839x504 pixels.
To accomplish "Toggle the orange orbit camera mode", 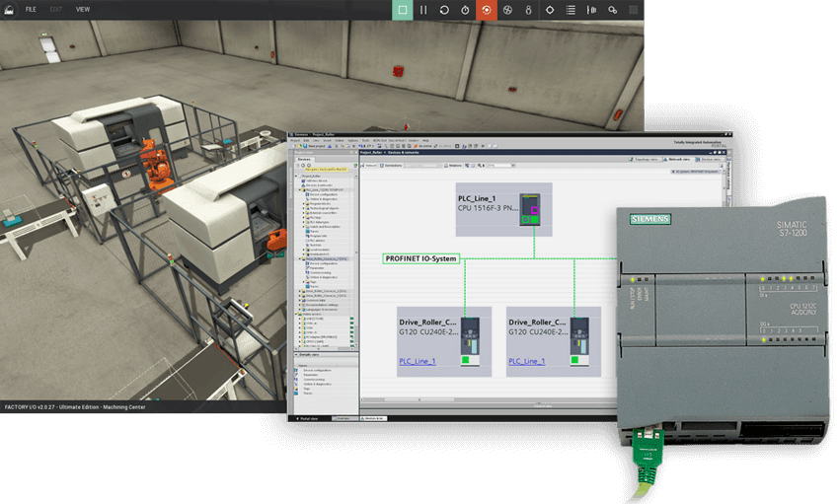I will tap(487, 10).
